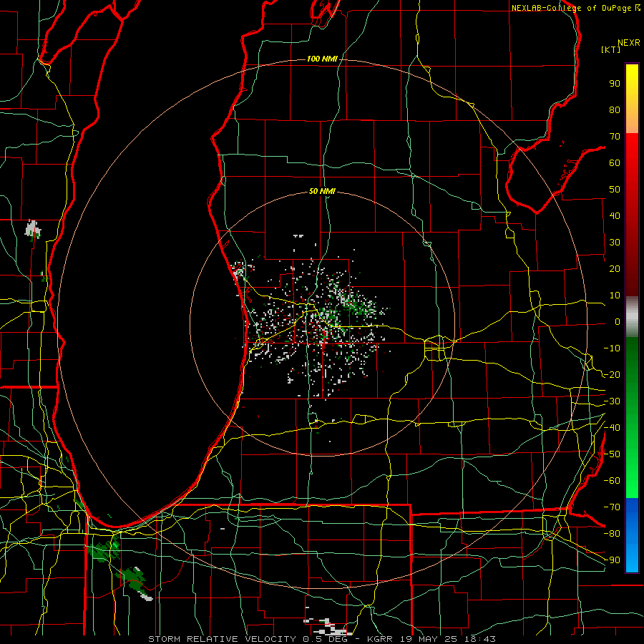Click the "50 NMI" range ring label
The image size is (644, 644).
tap(322, 191)
